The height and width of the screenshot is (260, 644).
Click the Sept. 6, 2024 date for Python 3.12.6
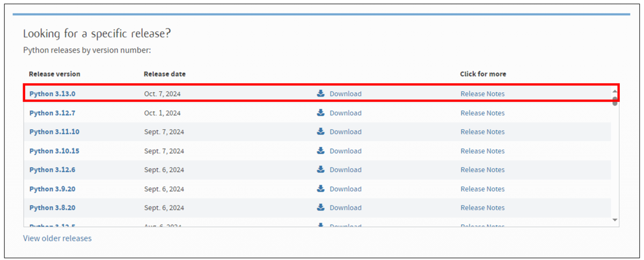[164, 170]
